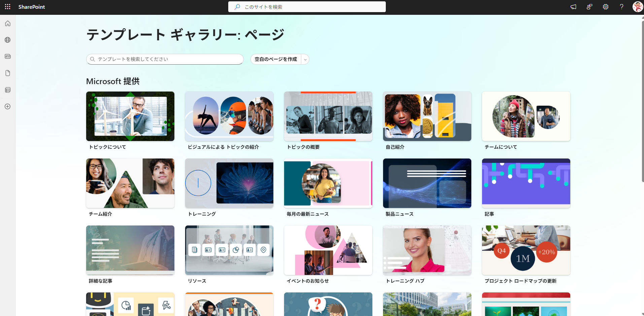The width and height of the screenshot is (644, 316).
Task: Select the 自己紹介 template thumbnail
Action: pos(427,116)
